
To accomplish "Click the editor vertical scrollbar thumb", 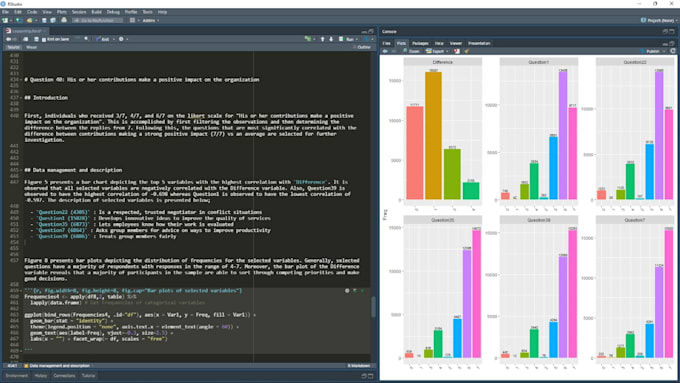I will point(373,306).
